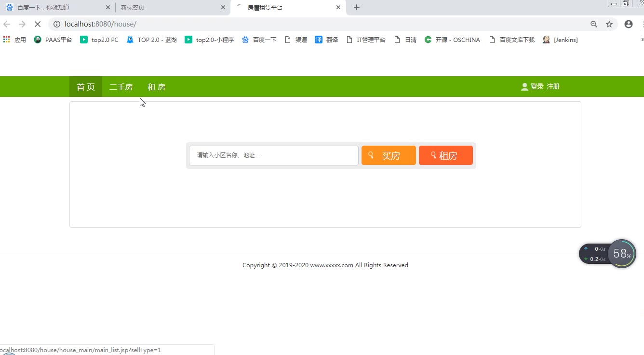This screenshot has width=644, height=355.
Task: Open the Chrome profile account icon
Action: (629, 24)
